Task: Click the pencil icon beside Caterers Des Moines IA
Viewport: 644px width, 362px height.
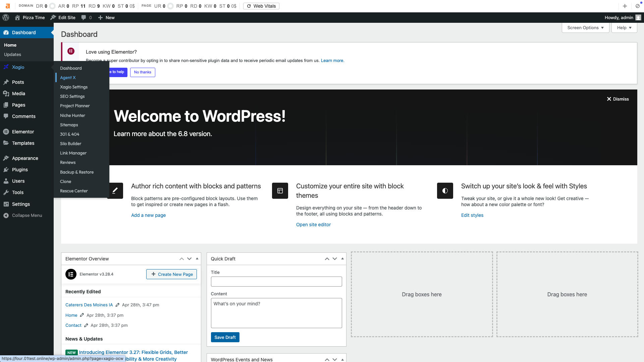Action: [x=117, y=305]
